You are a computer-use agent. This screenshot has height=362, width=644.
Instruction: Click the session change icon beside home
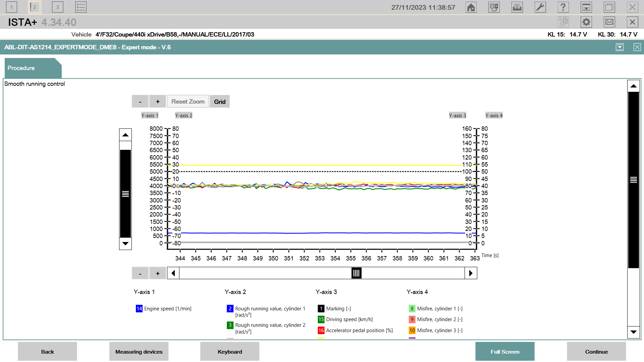[x=494, y=7]
